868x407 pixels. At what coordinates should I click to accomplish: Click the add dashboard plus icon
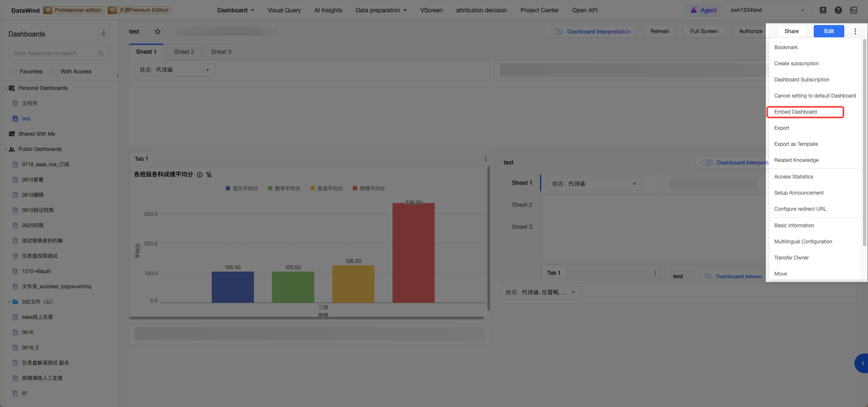[103, 33]
